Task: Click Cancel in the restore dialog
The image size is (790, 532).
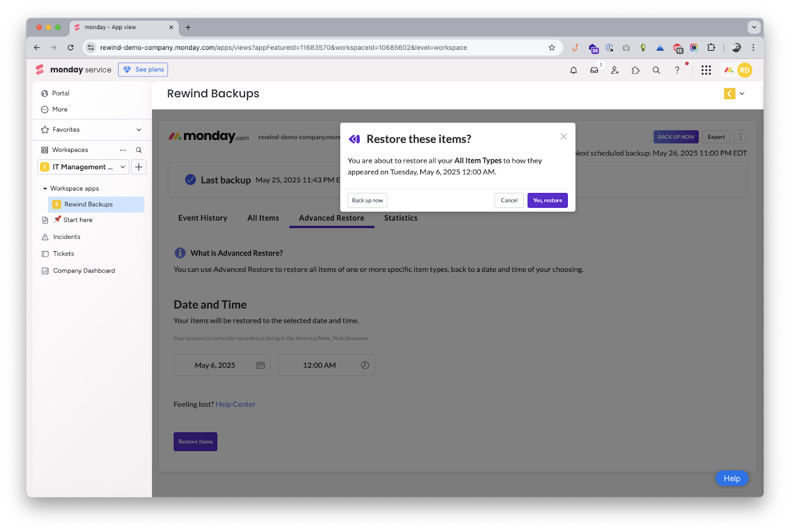Action: point(509,200)
